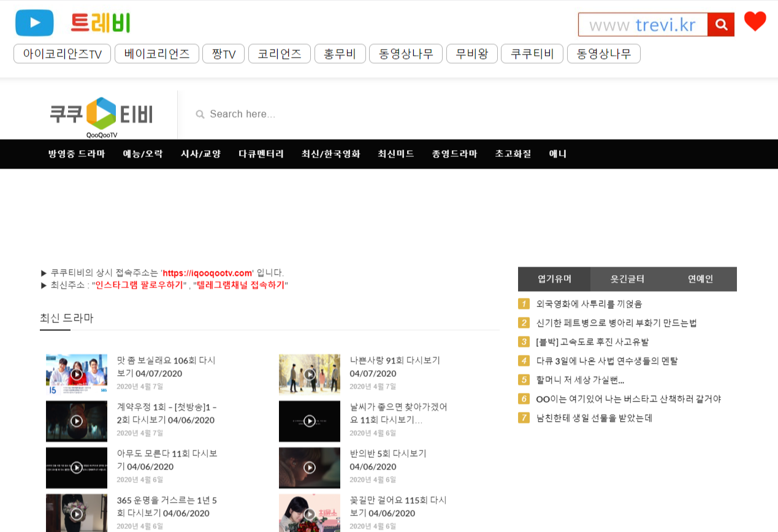Switch to the 연예인 tab
The image size is (778, 532).
700,279
